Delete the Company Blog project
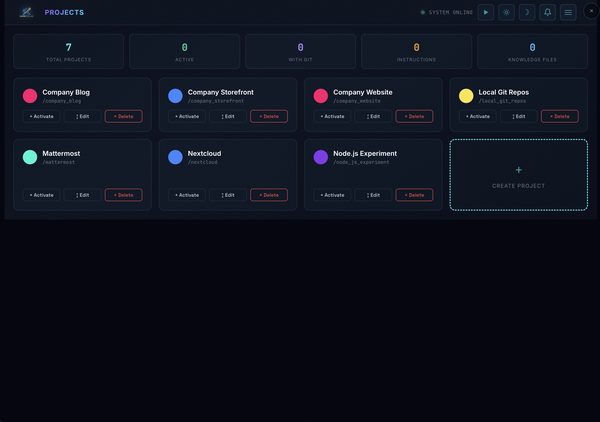600x422 pixels. point(124,116)
